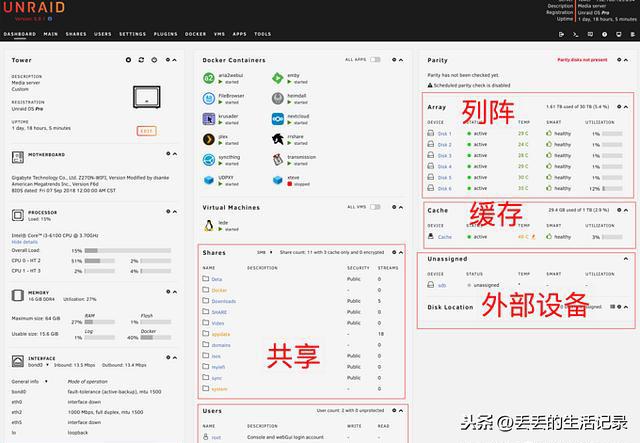Open the Tower card settings gear
This screenshot has width=640, height=443.
point(167,60)
